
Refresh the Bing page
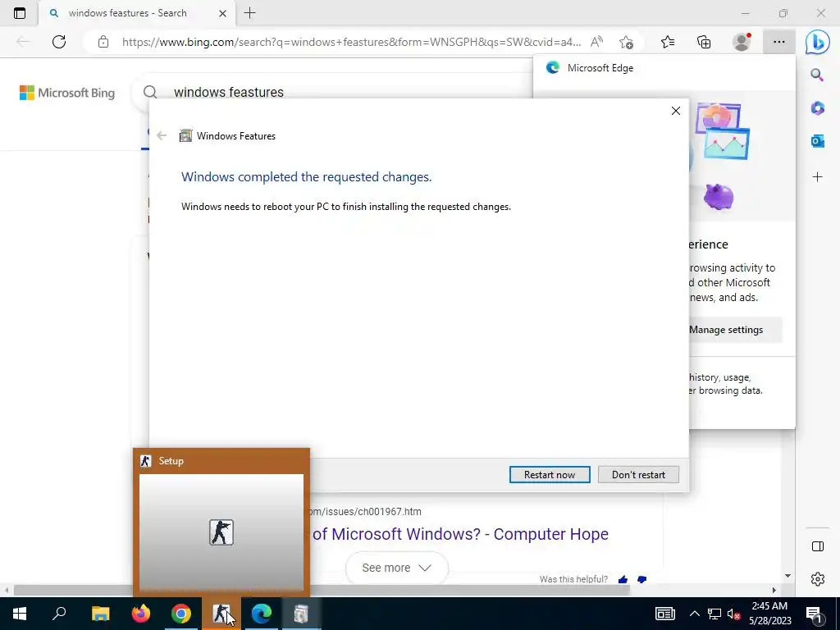[x=59, y=42]
